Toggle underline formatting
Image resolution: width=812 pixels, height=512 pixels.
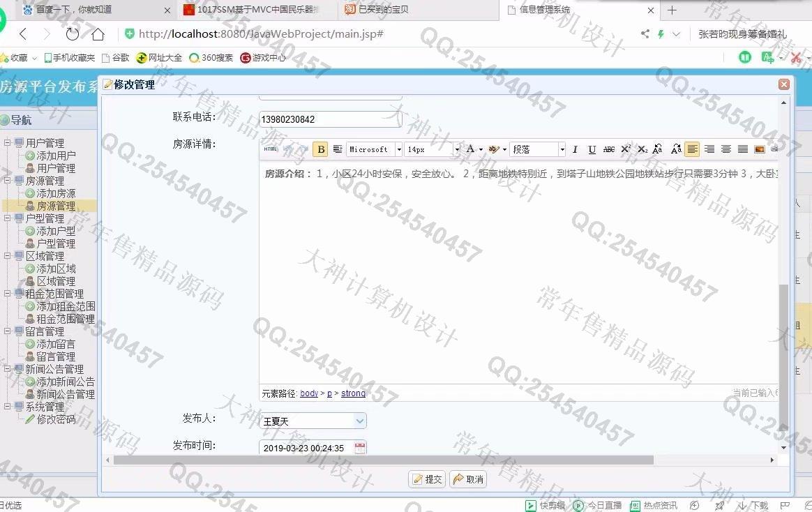point(592,149)
